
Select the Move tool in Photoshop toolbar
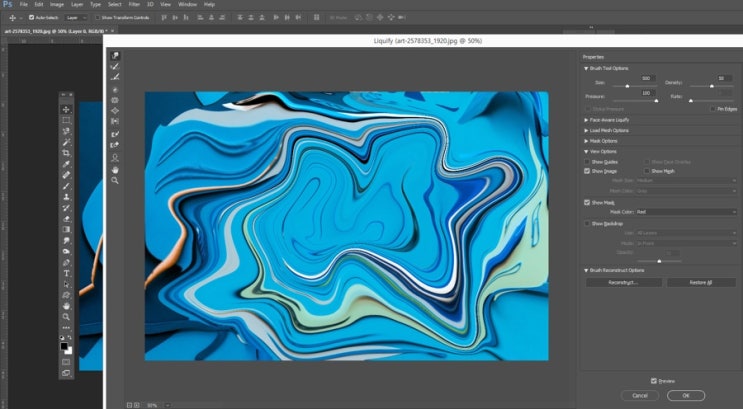pyautogui.click(x=66, y=109)
